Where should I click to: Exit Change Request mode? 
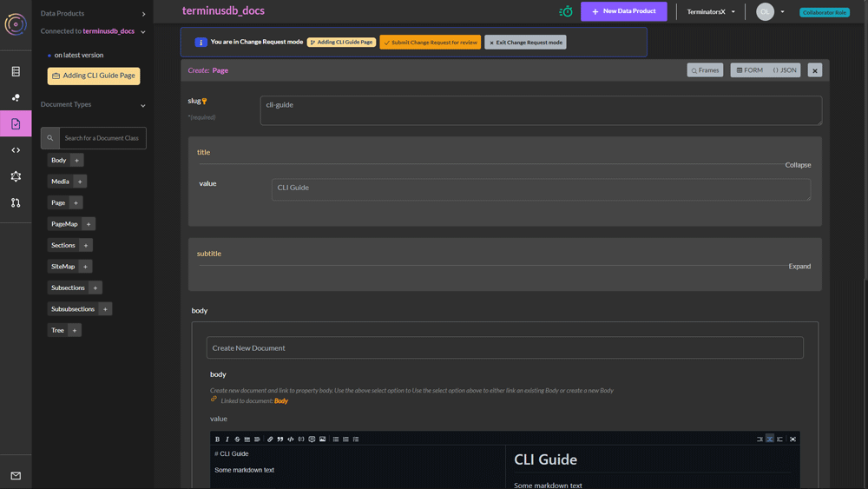pos(525,42)
